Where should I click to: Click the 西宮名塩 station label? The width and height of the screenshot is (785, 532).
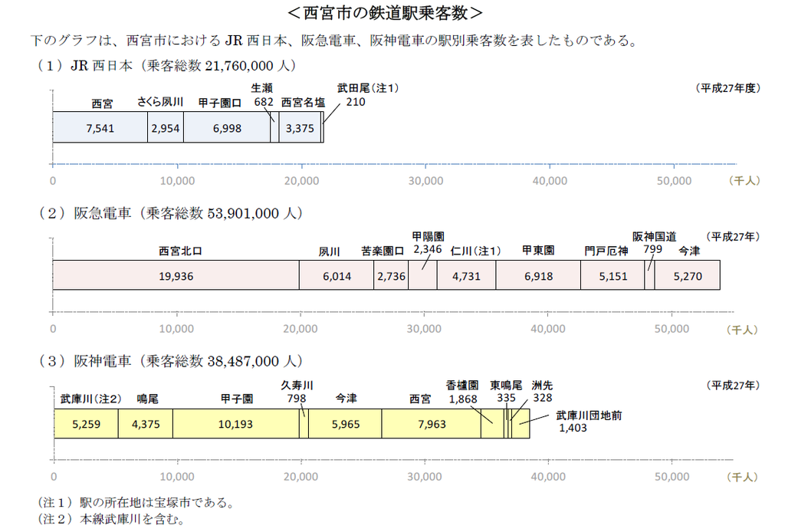point(303,103)
